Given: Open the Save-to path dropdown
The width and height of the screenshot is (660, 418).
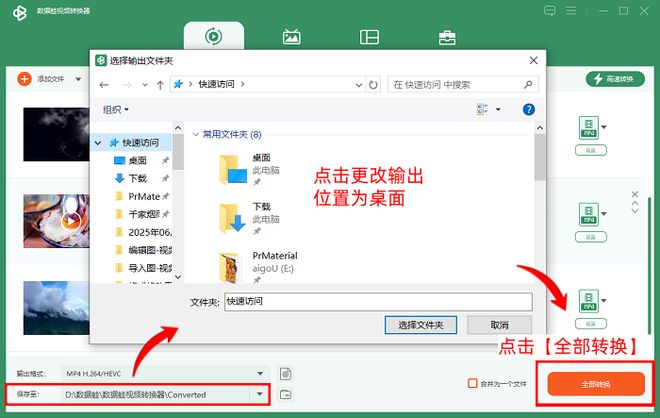Looking at the screenshot, I should 259,394.
